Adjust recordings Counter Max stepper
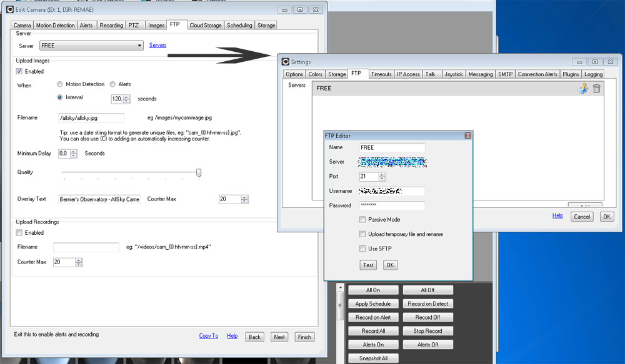The image size is (625, 364). pos(79,262)
